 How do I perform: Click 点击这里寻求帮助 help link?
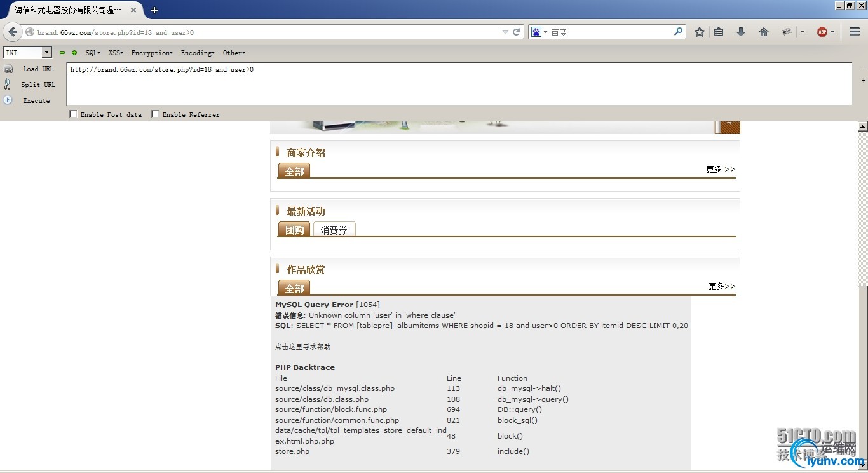click(x=303, y=346)
